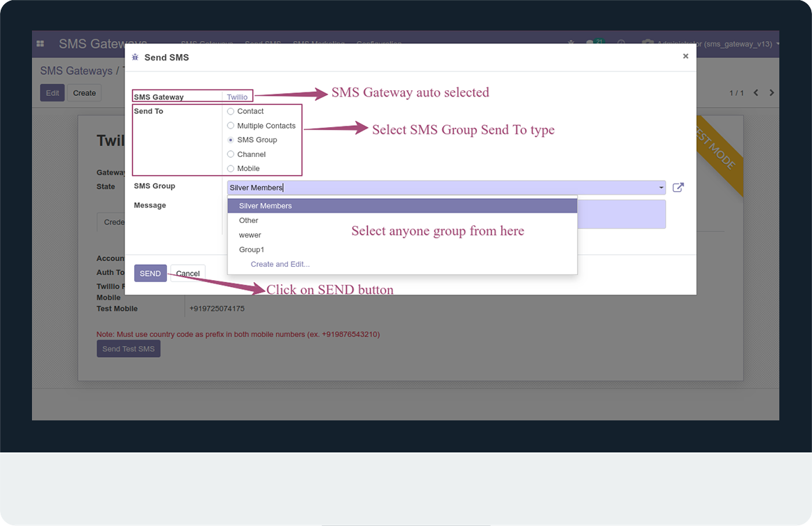Choose Other from the group dropdown list
Image resolution: width=812 pixels, height=526 pixels.
(403, 220)
